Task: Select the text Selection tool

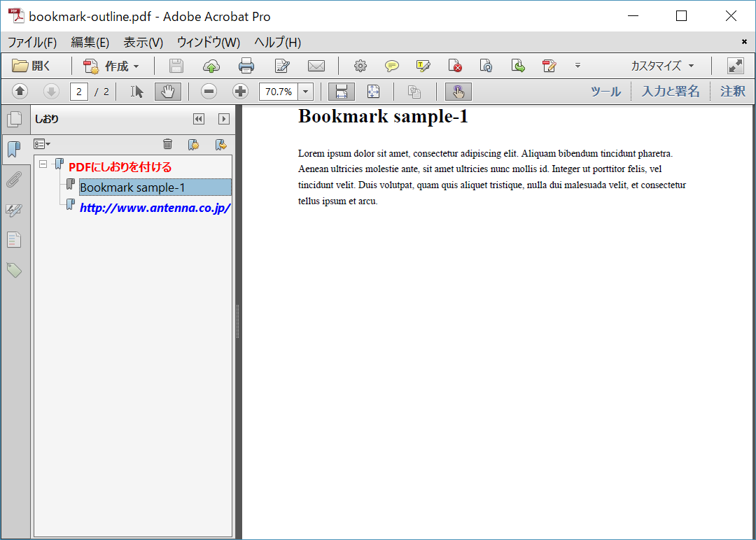Action: [x=136, y=91]
